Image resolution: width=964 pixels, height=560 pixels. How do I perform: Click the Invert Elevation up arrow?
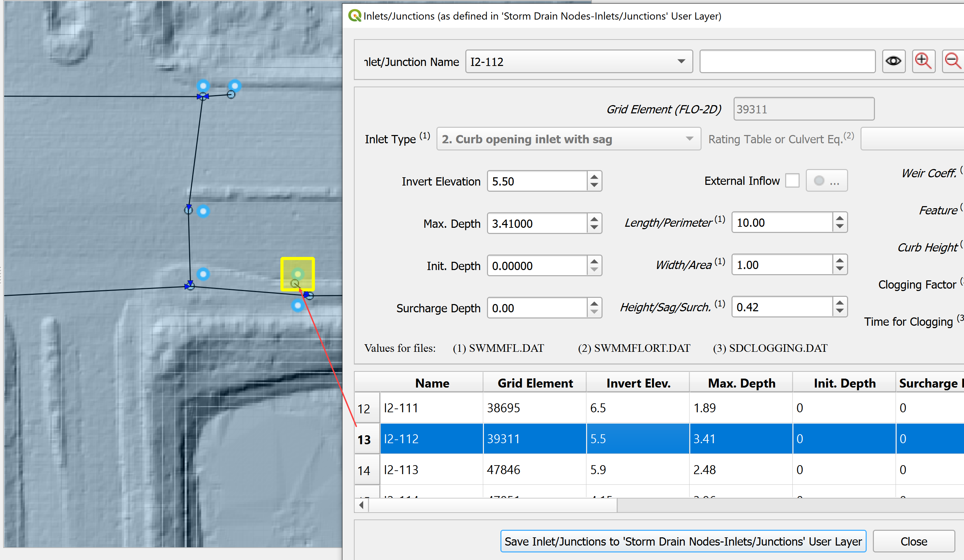tap(594, 177)
